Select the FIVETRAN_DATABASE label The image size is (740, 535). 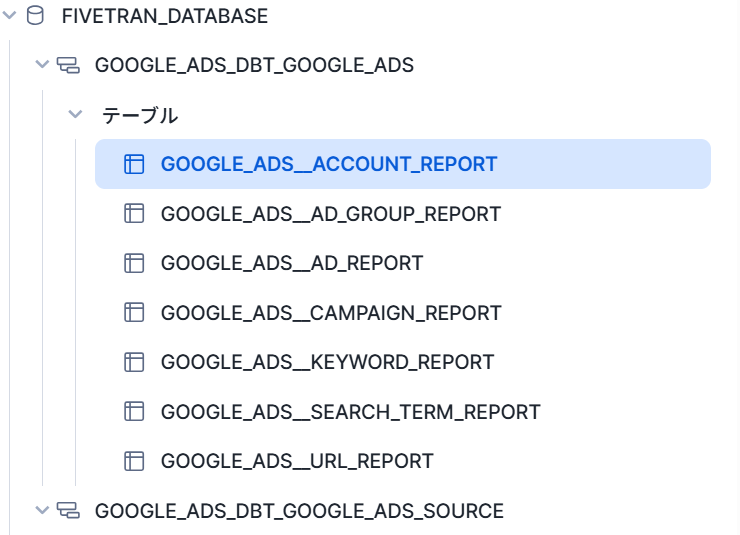pos(165,16)
